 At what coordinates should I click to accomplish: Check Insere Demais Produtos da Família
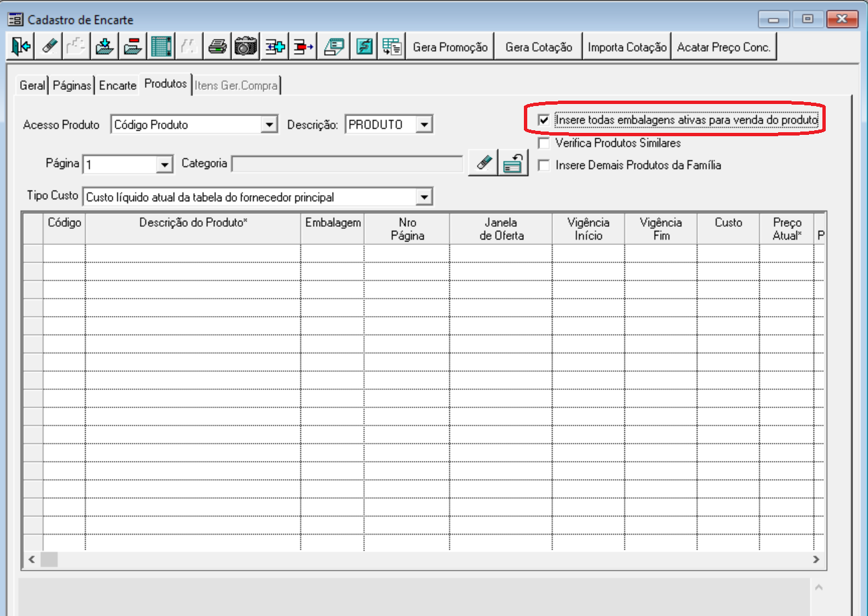pyautogui.click(x=544, y=165)
